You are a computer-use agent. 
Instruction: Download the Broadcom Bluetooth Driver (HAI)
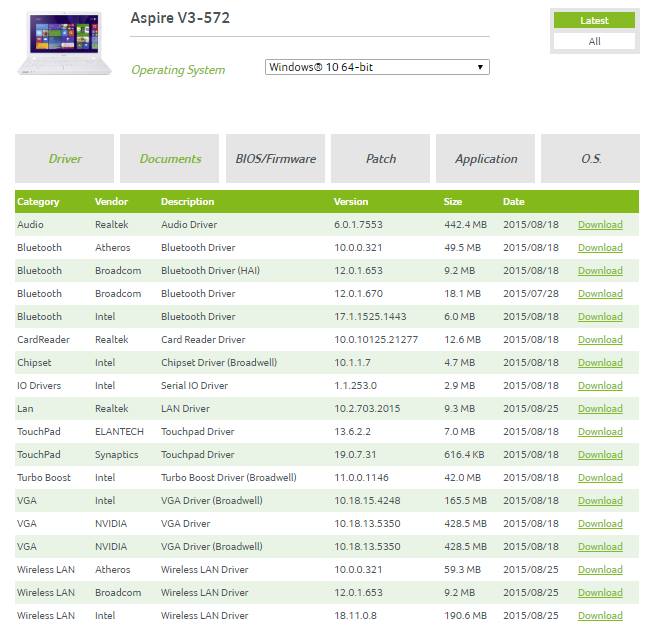click(600, 271)
